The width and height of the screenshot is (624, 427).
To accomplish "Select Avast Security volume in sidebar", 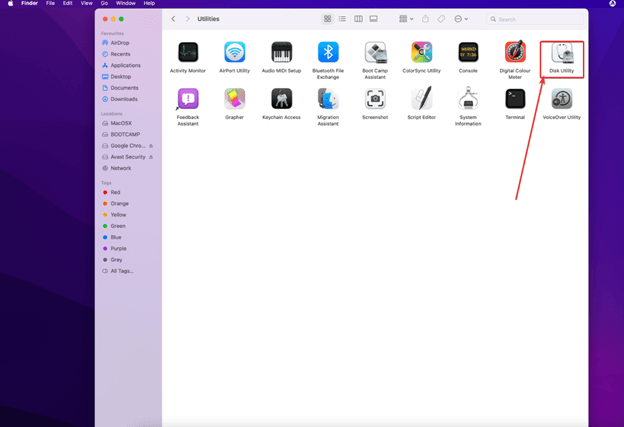I will (123, 157).
